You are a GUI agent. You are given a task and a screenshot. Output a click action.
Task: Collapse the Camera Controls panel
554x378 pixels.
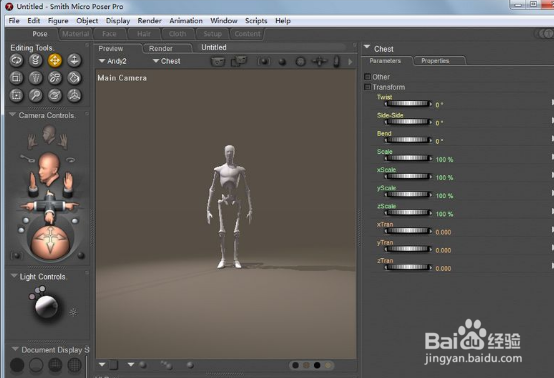pyautogui.click(x=13, y=115)
